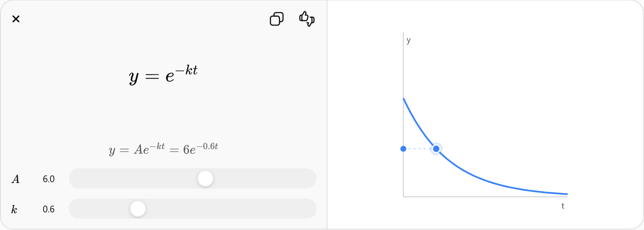Click the k parameter label
Image resolution: width=644 pixels, height=230 pixels.
(x=14, y=209)
